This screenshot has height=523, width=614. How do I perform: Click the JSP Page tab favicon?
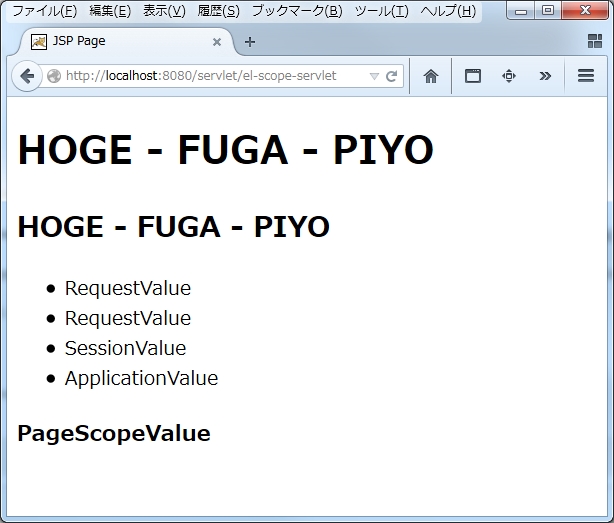(x=39, y=41)
